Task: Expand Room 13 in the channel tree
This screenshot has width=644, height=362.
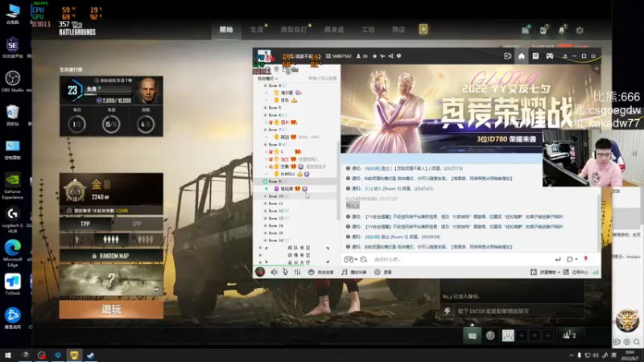Action: tap(266, 218)
